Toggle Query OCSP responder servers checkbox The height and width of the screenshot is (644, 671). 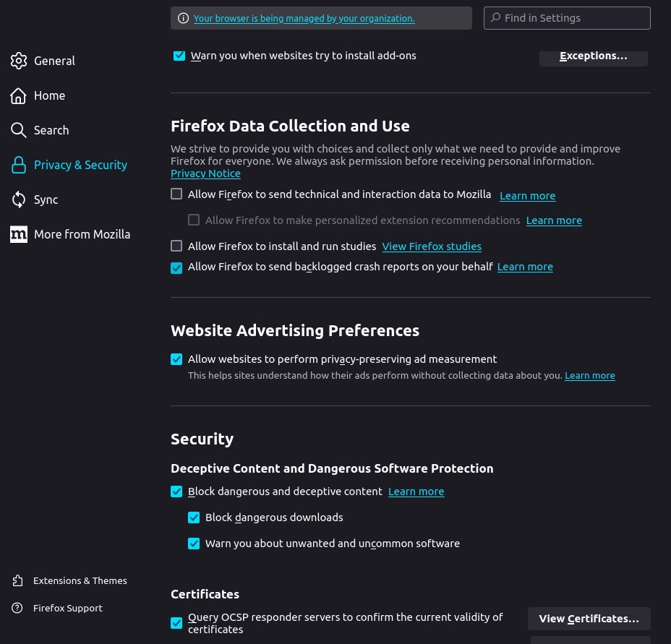pyautogui.click(x=176, y=623)
